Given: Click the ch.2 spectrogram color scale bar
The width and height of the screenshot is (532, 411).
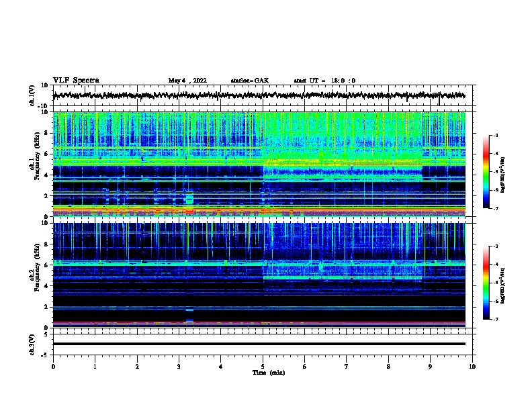Looking at the screenshot, I should pyautogui.click(x=486, y=283).
